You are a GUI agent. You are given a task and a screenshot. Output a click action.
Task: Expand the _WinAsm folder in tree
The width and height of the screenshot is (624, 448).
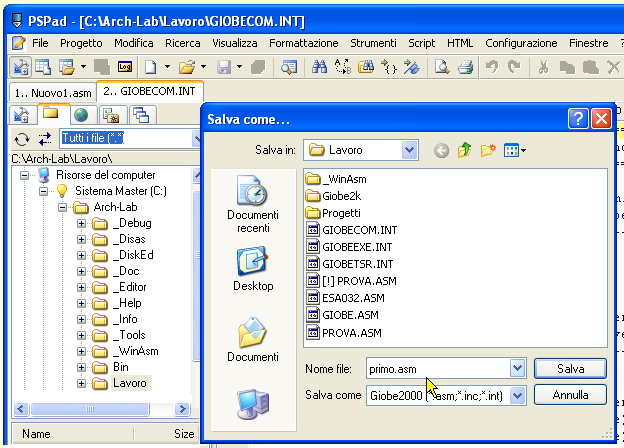point(82,351)
